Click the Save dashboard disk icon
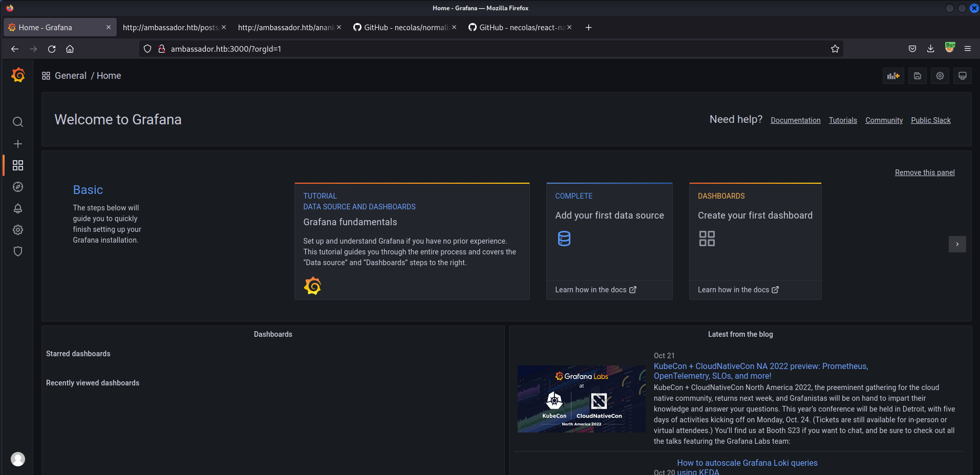Screen dimensions: 980x475 [x=918, y=76]
